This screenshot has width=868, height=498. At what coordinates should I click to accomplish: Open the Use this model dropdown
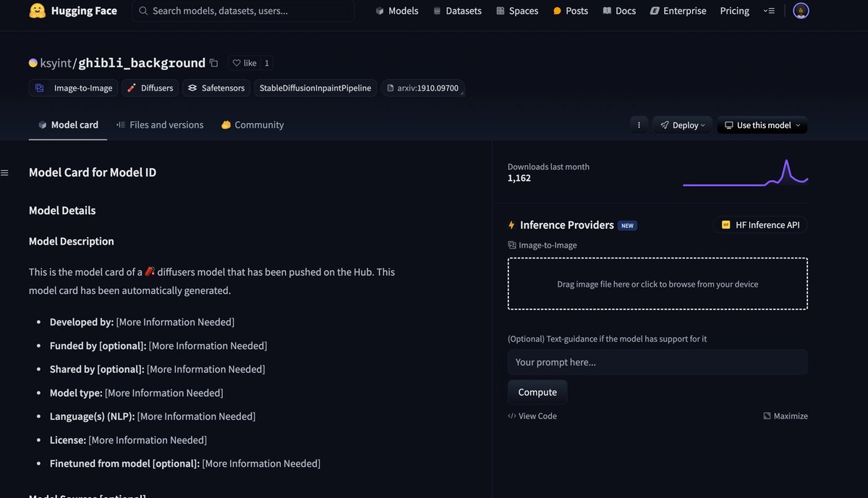tap(762, 125)
